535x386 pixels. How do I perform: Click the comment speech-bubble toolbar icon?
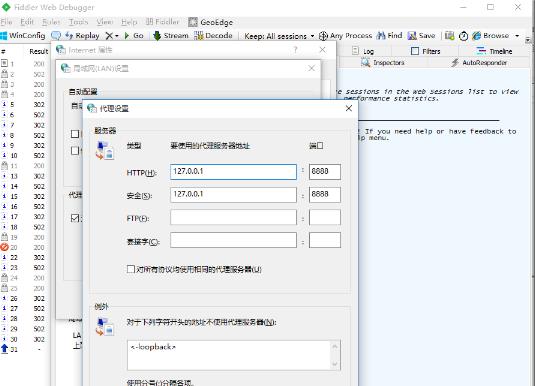pos(56,35)
